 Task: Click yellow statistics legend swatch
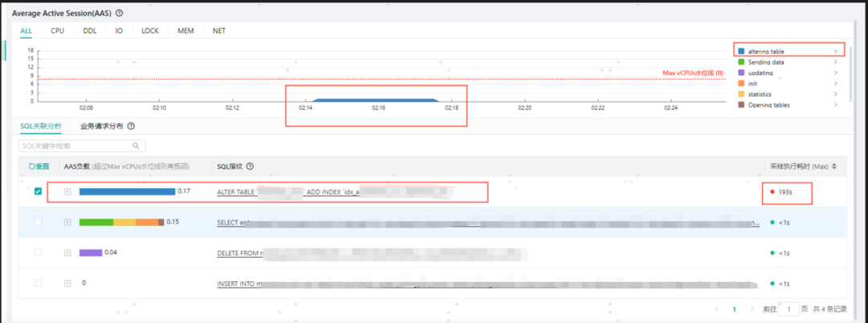point(741,95)
